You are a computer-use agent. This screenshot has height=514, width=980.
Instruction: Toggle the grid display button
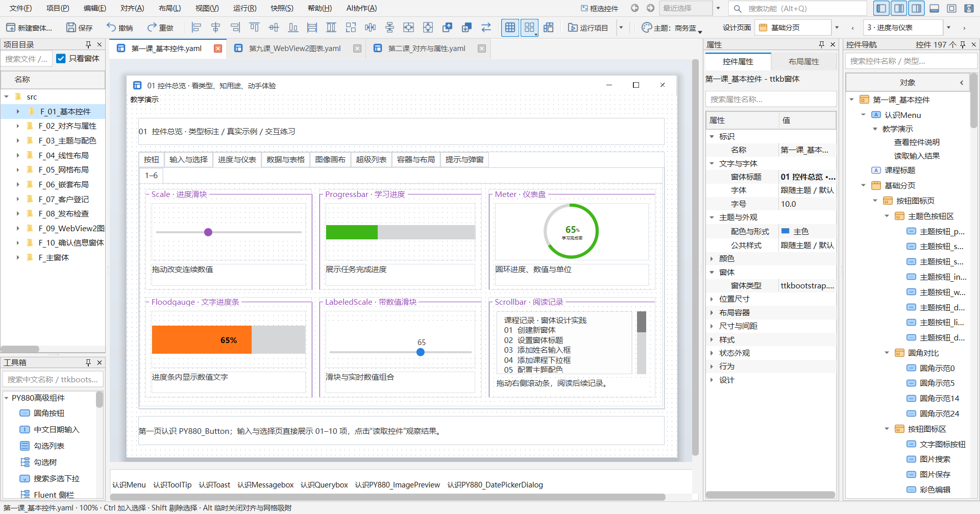click(510, 28)
